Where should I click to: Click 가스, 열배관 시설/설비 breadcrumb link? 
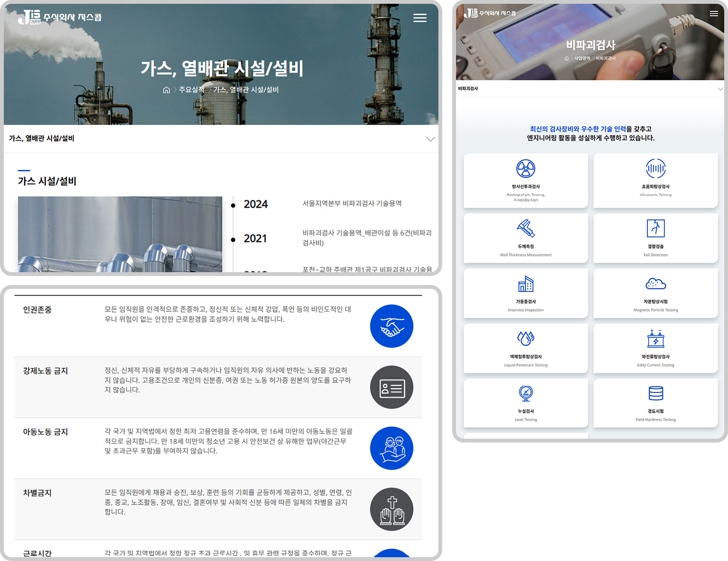246,90
